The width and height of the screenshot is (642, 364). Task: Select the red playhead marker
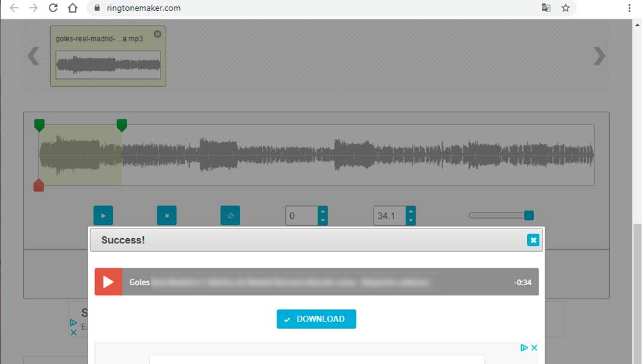point(39,186)
